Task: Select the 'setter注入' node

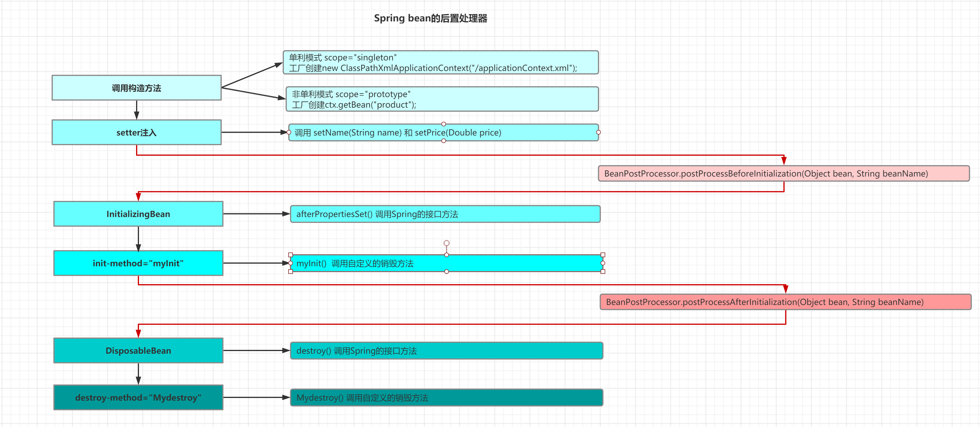Action: [x=137, y=133]
